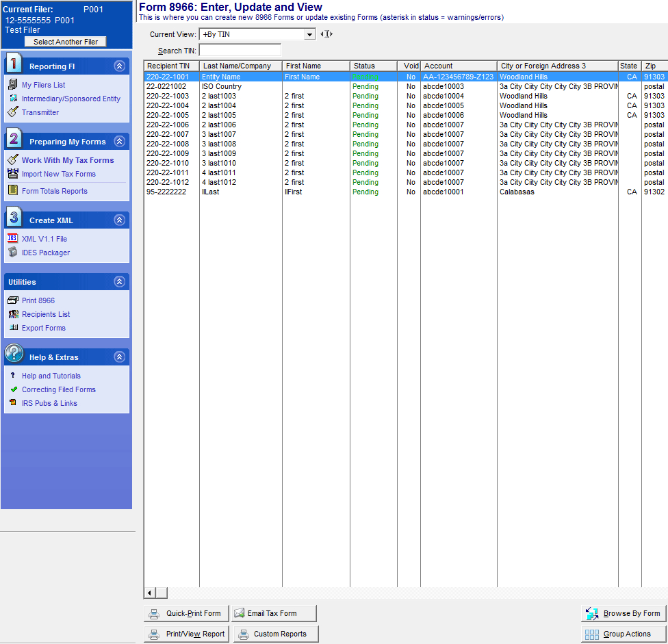Click Select Another Filer button
Image resolution: width=668 pixels, height=644 pixels.
click(x=66, y=42)
